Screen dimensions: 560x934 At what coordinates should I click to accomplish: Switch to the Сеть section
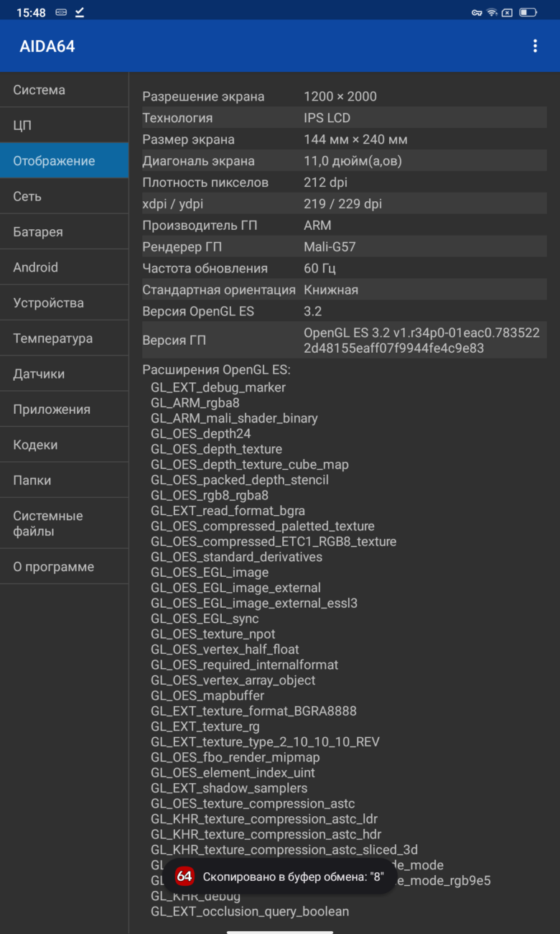coord(65,196)
